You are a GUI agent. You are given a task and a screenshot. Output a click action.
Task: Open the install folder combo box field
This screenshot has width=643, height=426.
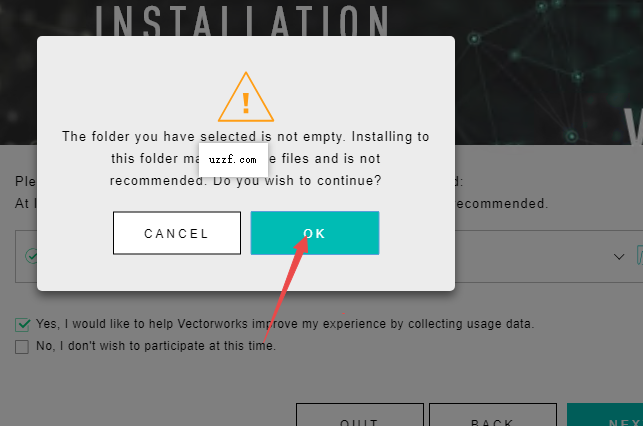click(329, 256)
